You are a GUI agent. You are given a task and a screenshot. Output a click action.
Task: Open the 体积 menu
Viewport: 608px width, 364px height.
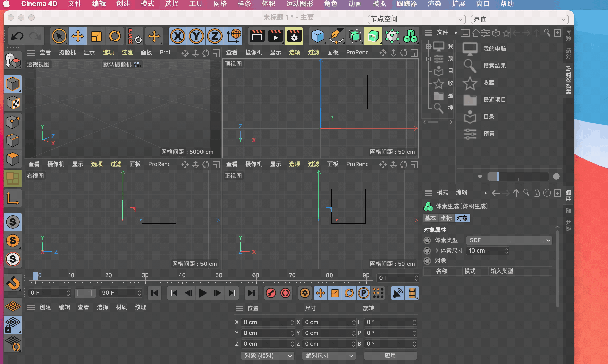click(268, 4)
